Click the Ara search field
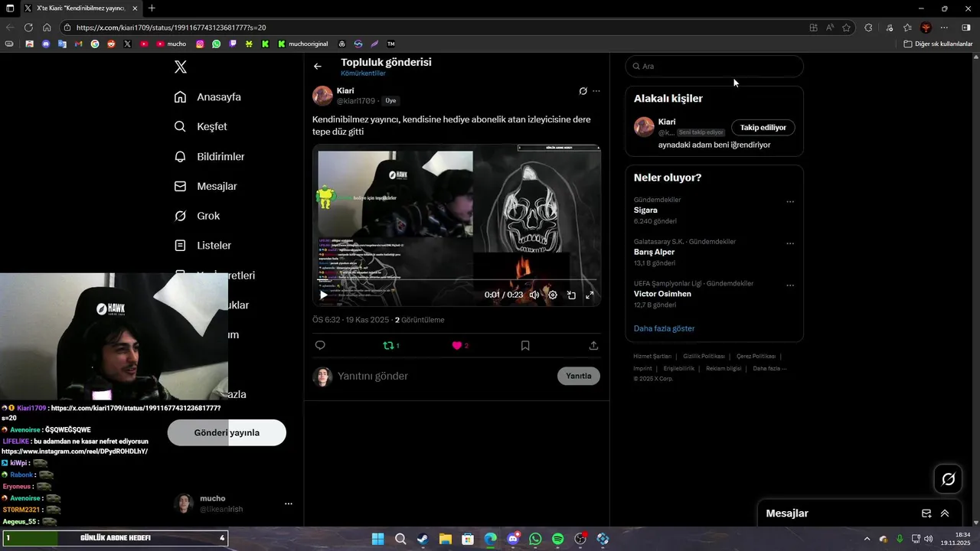This screenshot has height=551, width=980. pyautogui.click(x=714, y=67)
